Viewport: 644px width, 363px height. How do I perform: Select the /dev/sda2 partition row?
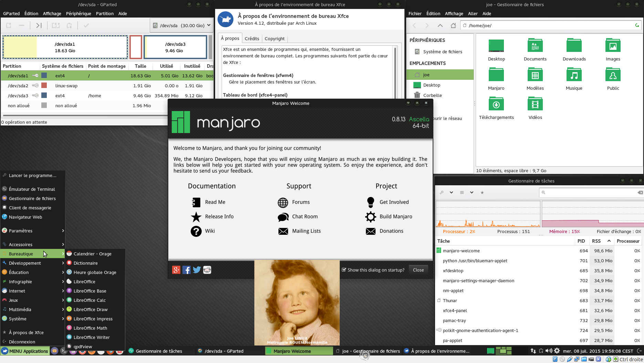point(107,86)
